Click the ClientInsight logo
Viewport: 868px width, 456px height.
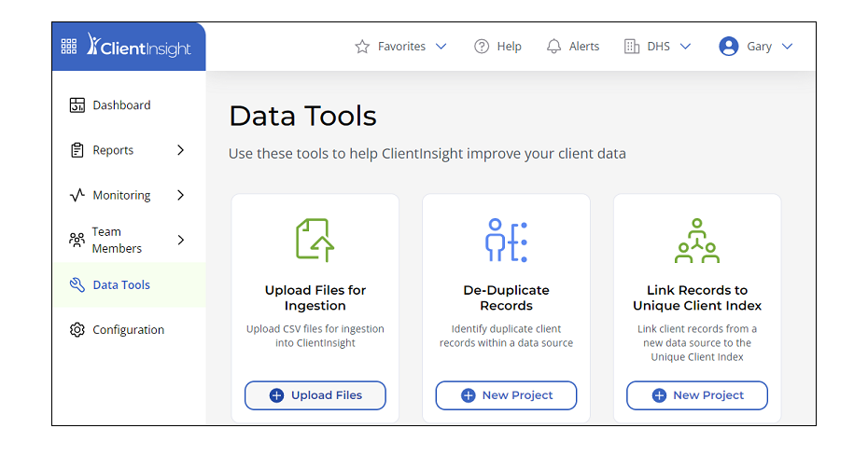click(138, 46)
